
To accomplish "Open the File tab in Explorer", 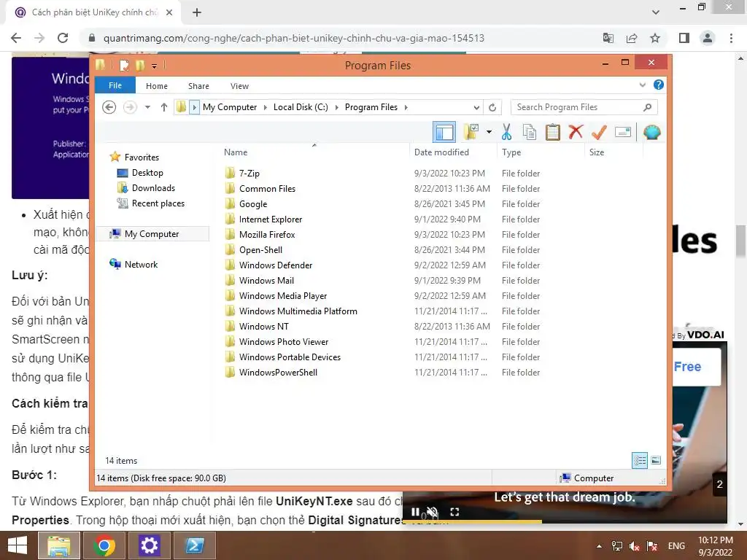I will click(x=115, y=85).
